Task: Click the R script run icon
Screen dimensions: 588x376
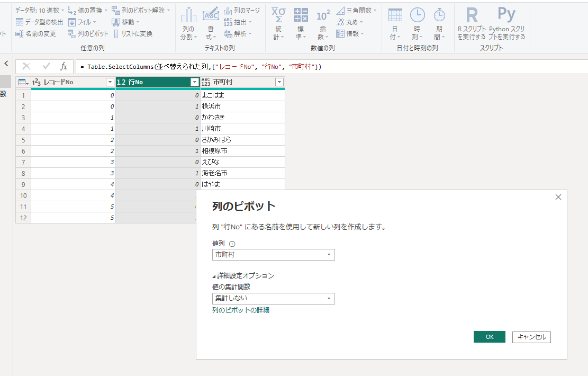Action: coord(472,15)
